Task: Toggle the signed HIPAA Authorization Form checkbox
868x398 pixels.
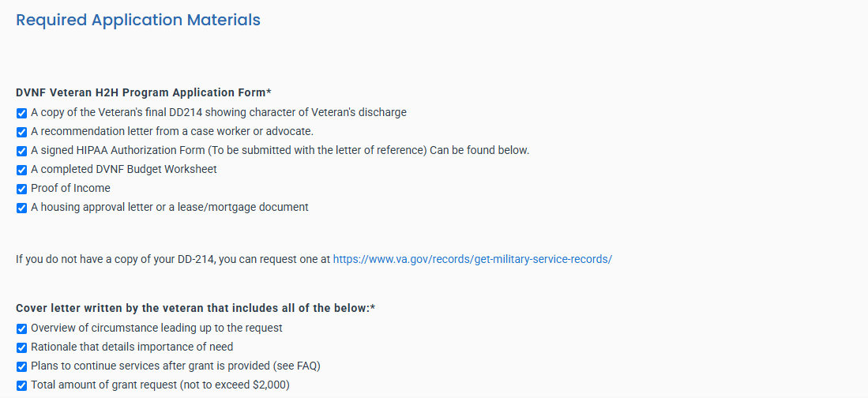Action: [x=21, y=151]
